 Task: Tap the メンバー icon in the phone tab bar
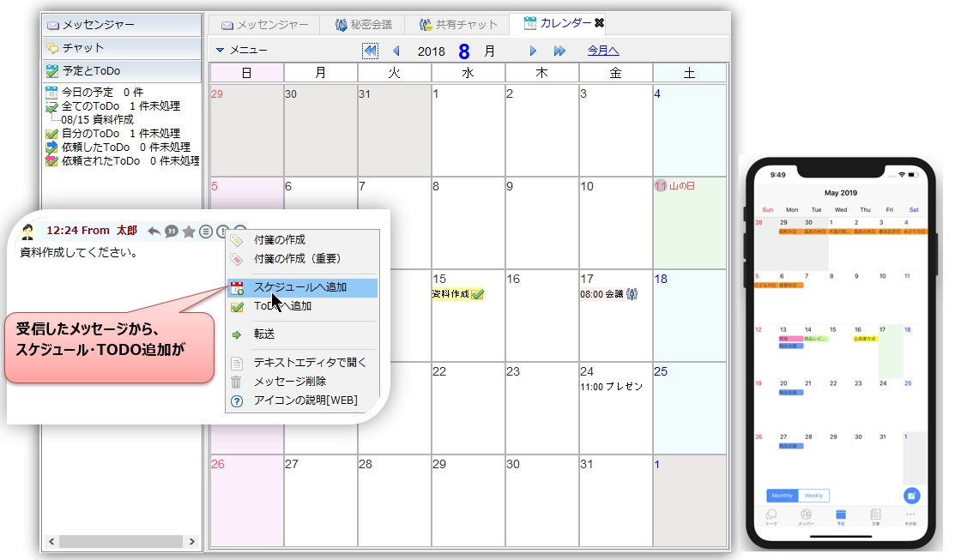[806, 516]
